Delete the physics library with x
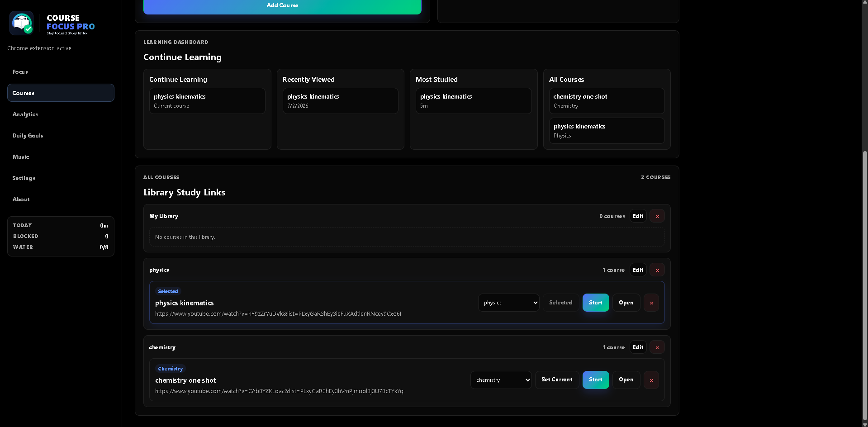868x427 pixels. coord(657,270)
